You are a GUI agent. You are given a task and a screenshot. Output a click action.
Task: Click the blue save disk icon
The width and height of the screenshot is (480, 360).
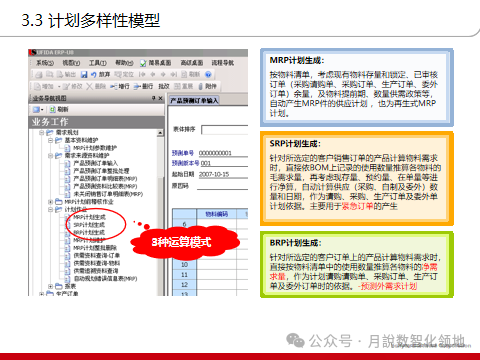(x=84, y=75)
